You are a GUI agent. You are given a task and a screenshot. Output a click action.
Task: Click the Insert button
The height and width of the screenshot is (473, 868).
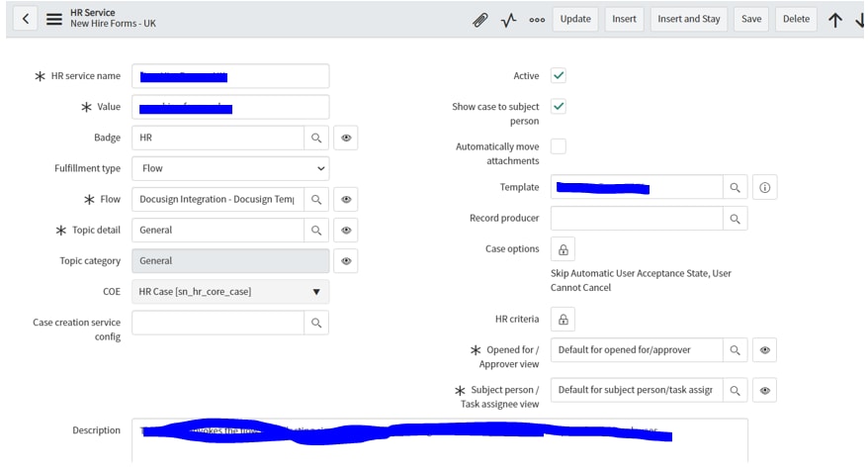coord(624,20)
